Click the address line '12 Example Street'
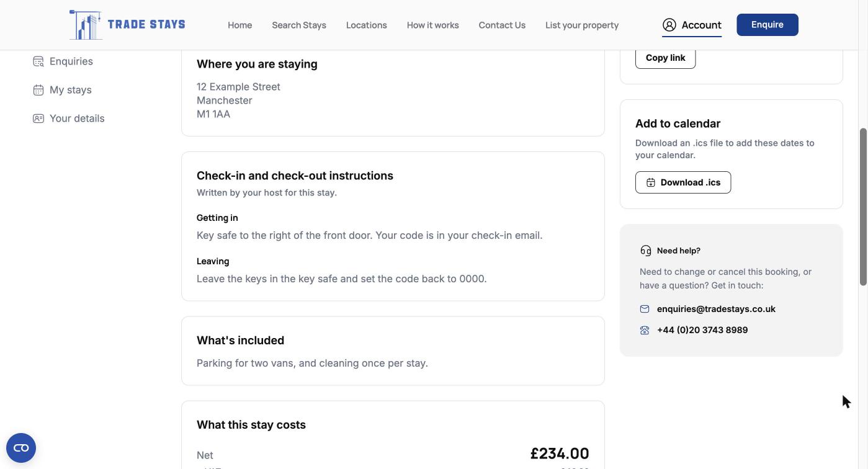The width and height of the screenshot is (868, 469). click(238, 87)
